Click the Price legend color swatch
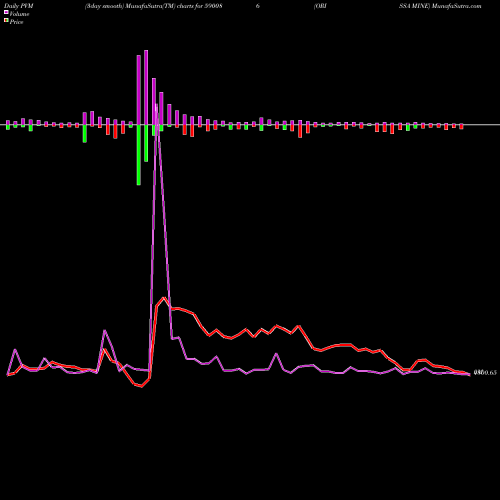 click(x=6, y=21)
